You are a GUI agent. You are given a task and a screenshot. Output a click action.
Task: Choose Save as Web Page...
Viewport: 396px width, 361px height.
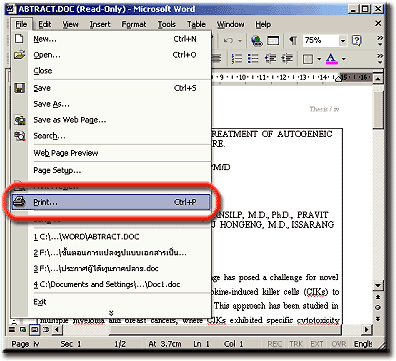pyautogui.click(x=111, y=120)
